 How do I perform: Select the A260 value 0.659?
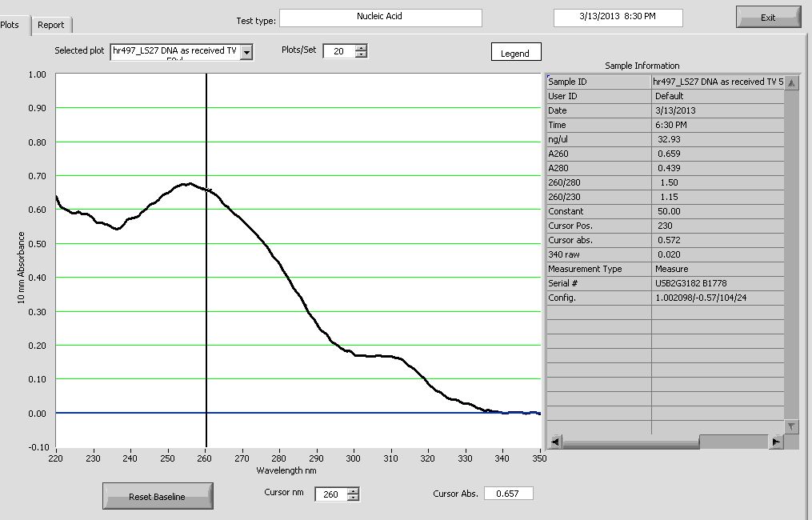point(718,154)
